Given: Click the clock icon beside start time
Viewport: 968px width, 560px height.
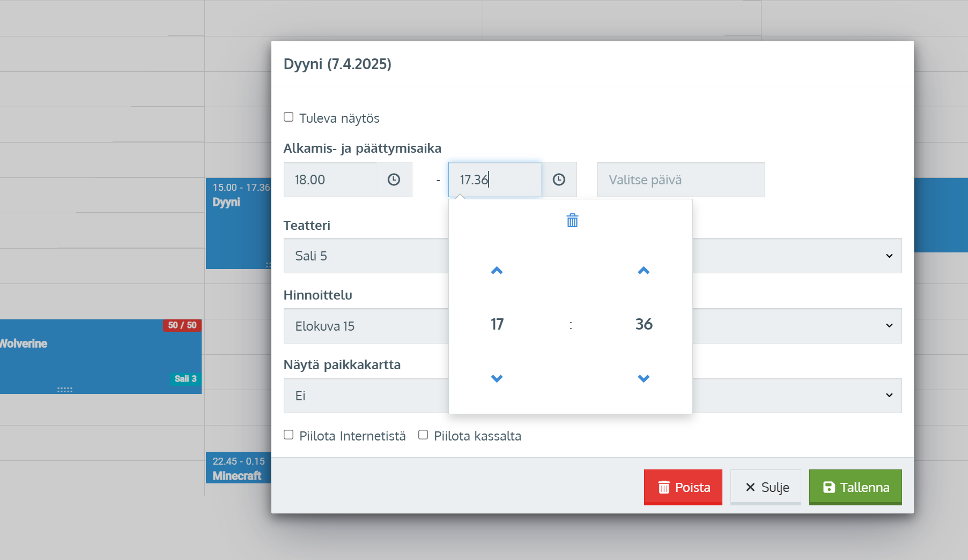Looking at the screenshot, I should pyautogui.click(x=394, y=180).
